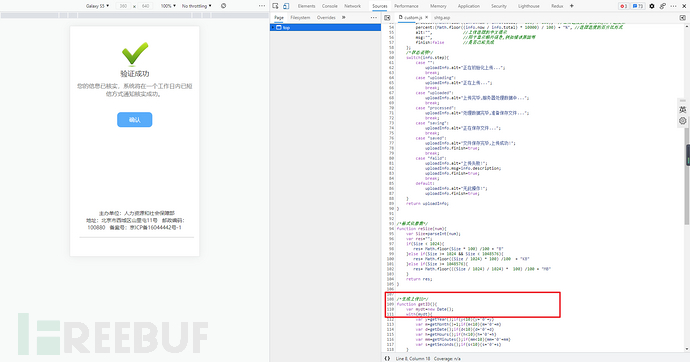
Task: Click the blue confirm button on page
Action: point(135,120)
